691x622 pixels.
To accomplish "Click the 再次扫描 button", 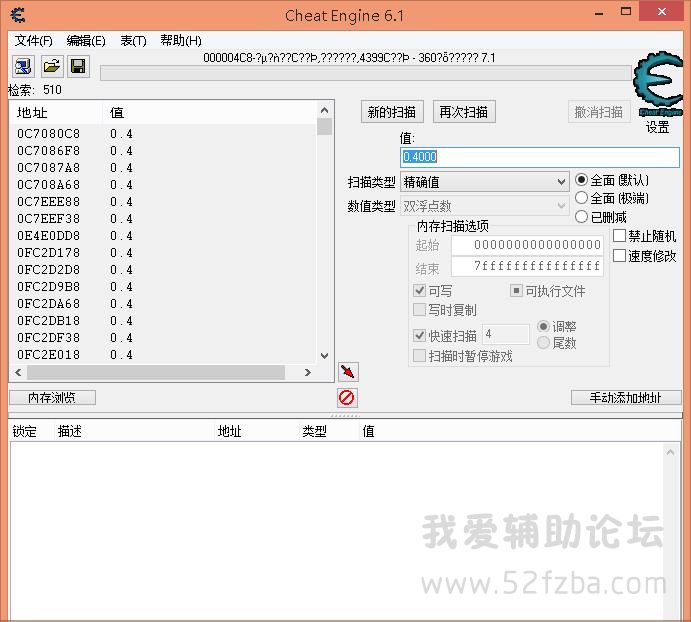I will point(464,112).
